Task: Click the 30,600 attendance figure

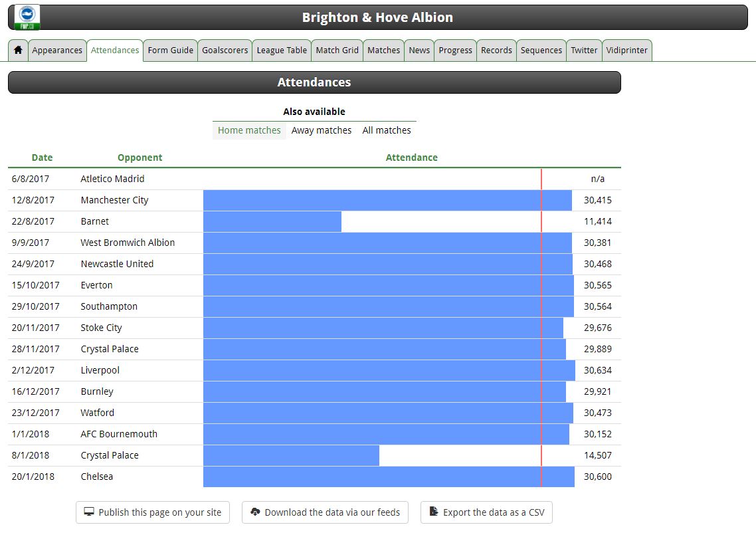Action: click(x=597, y=476)
